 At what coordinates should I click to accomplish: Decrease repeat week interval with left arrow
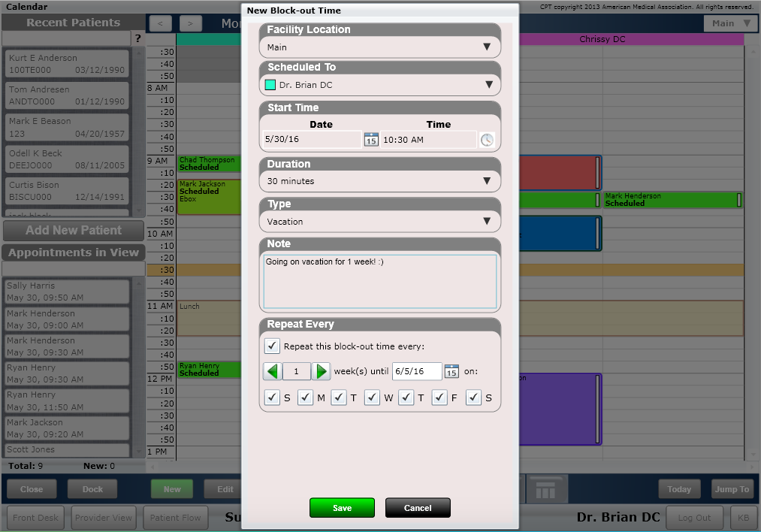tap(272, 371)
